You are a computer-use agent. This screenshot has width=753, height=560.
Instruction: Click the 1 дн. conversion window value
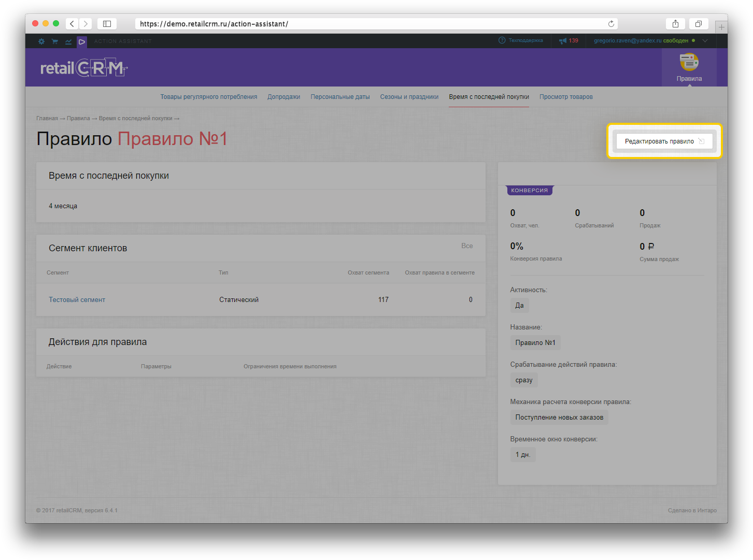click(x=523, y=454)
